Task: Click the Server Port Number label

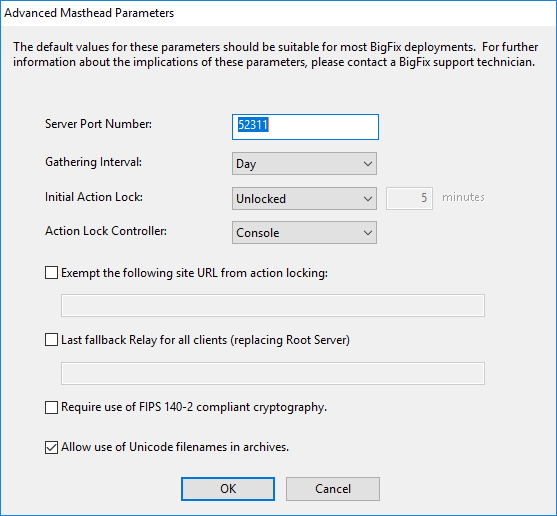Action: coord(98,124)
